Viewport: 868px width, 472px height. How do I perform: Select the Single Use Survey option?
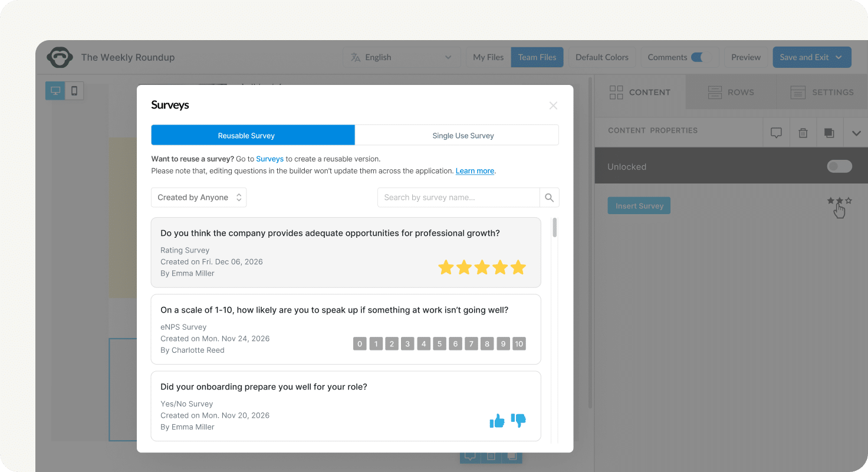(x=463, y=135)
